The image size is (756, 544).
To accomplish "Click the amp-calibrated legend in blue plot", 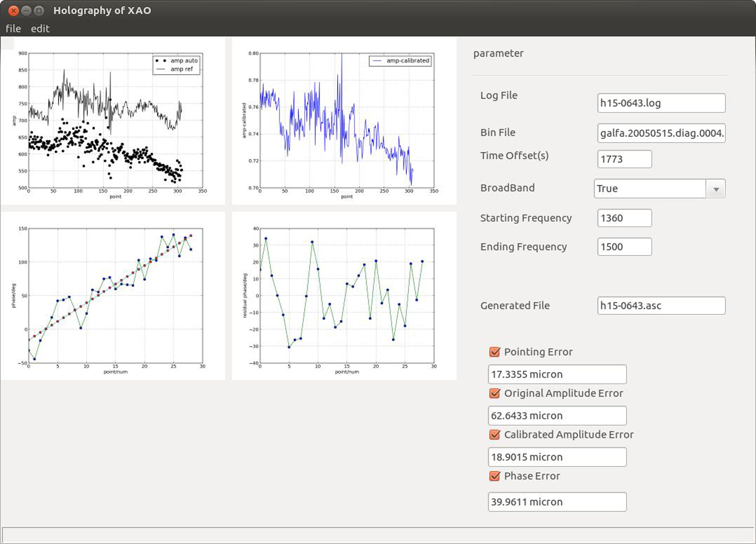I will [x=400, y=61].
